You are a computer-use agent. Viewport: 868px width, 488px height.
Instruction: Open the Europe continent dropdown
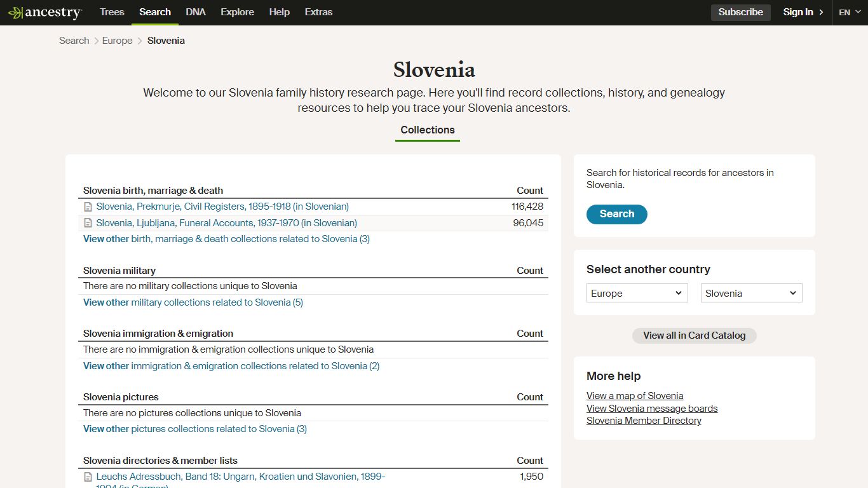(x=637, y=293)
